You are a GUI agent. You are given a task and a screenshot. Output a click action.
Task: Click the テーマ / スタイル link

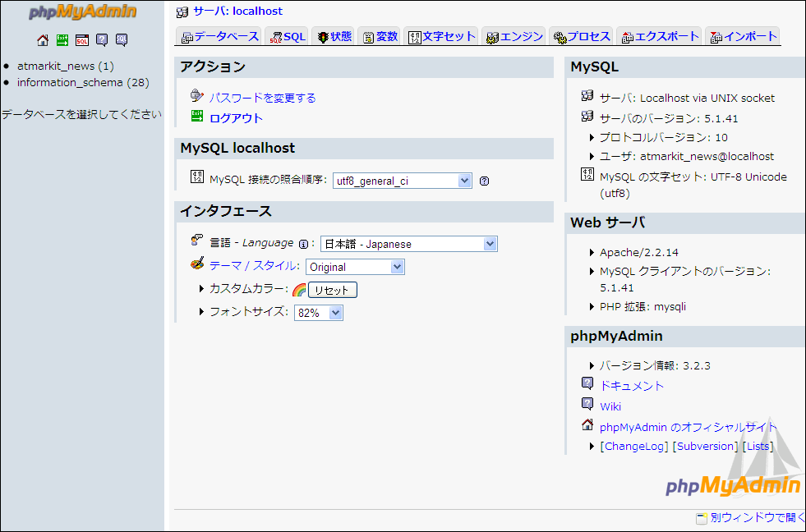[x=253, y=265]
